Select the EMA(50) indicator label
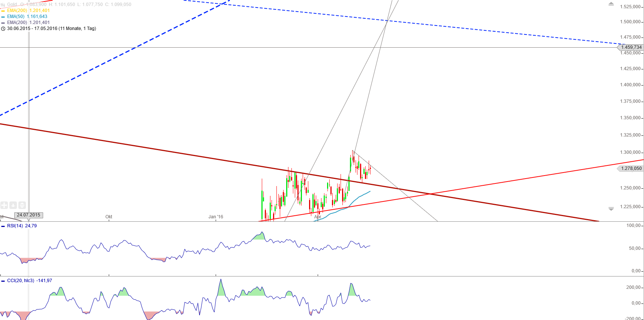Viewport: 644px width, 320px height. [16, 17]
